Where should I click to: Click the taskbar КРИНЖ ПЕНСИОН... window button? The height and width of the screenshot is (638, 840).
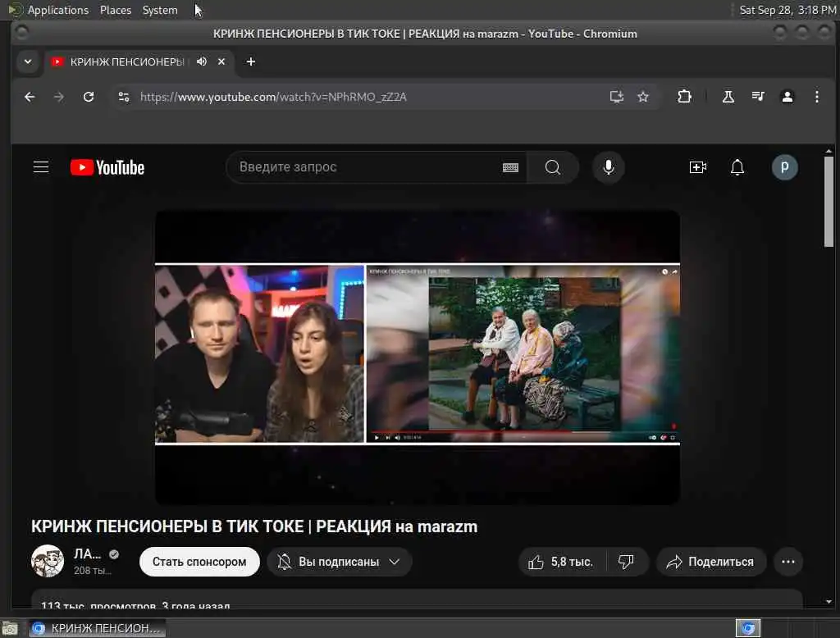coord(98,628)
